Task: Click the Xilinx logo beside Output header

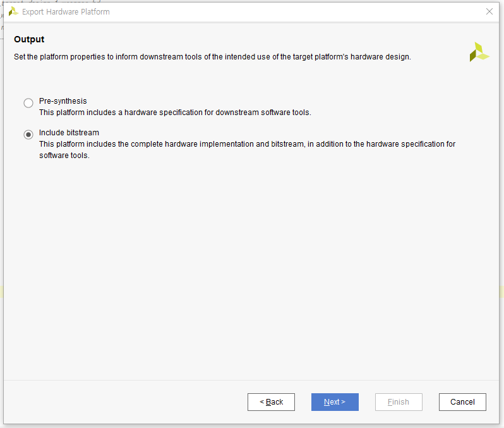Action: click(x=479, y=52)
